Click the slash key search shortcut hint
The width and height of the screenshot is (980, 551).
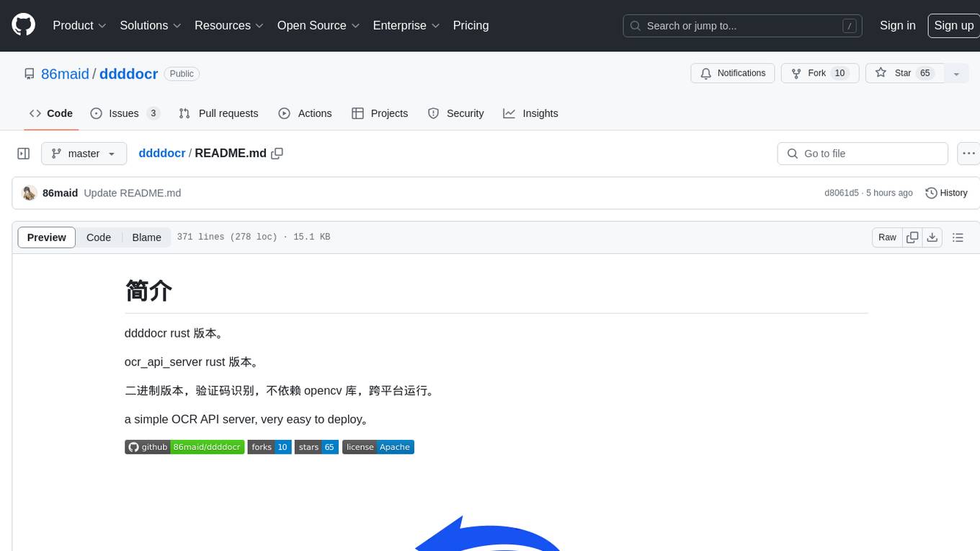pos(850,26)
